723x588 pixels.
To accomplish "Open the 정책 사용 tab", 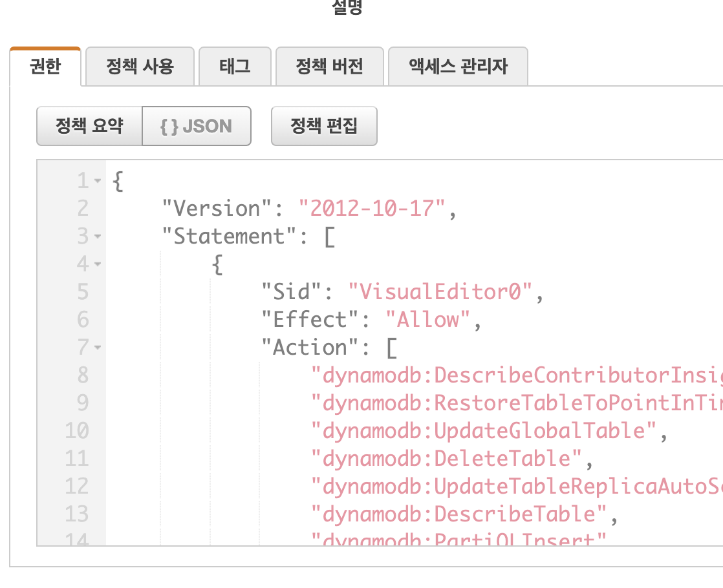I will [x=140, y=67].
